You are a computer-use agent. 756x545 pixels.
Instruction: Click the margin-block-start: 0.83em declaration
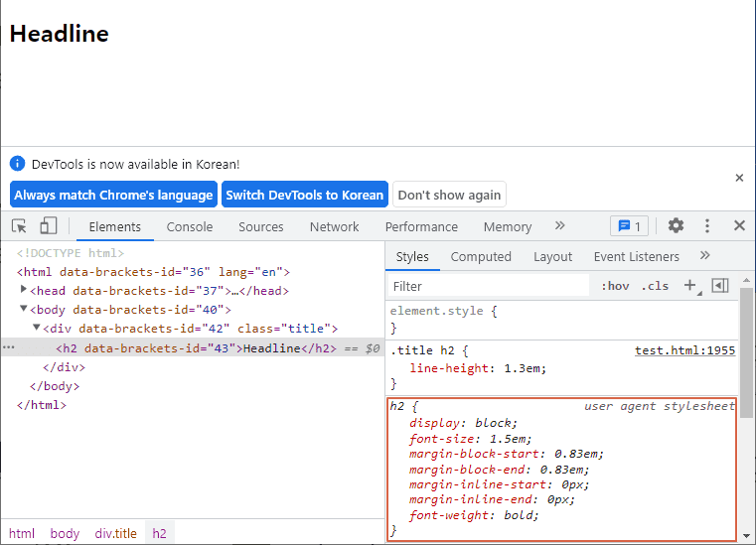tap(507, 454)
